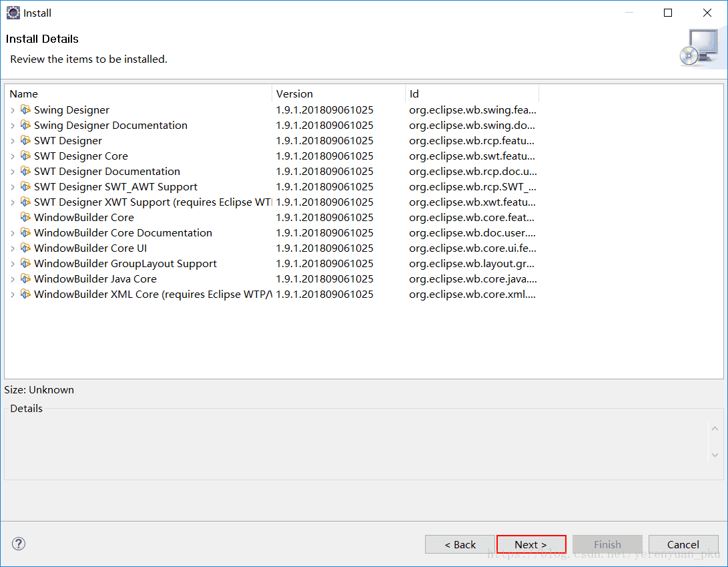Viewport: 728px width, 567px height.
Task: Click the SWT_AWT Support feature icon
Action: click(x=25, y=186)
